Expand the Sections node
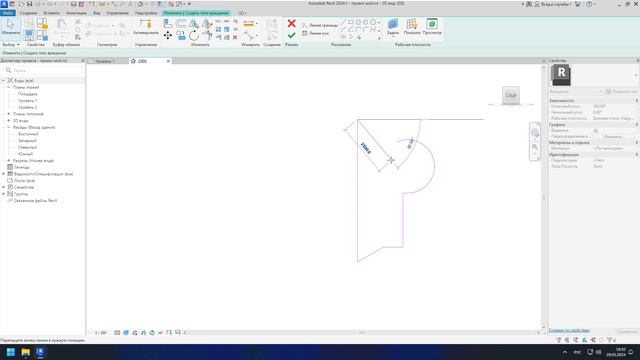640x360 pixels. 9,160
